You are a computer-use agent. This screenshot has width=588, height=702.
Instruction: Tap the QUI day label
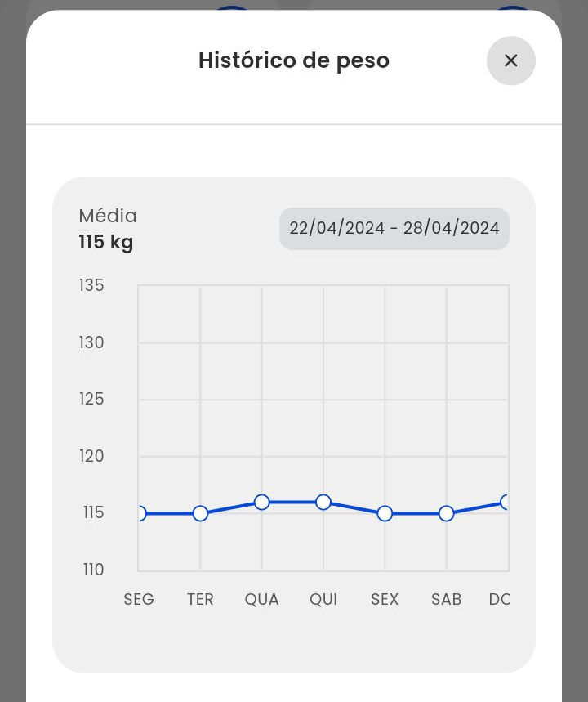[x=323, y=599]
